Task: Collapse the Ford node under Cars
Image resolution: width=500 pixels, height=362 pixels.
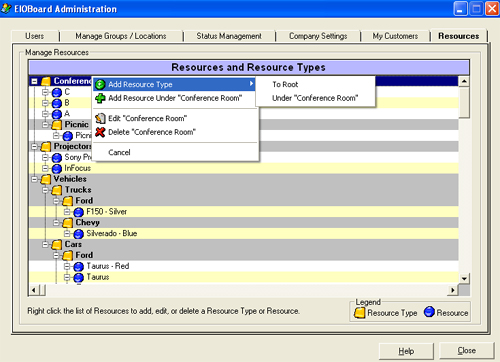Action: tap(56, 255)
